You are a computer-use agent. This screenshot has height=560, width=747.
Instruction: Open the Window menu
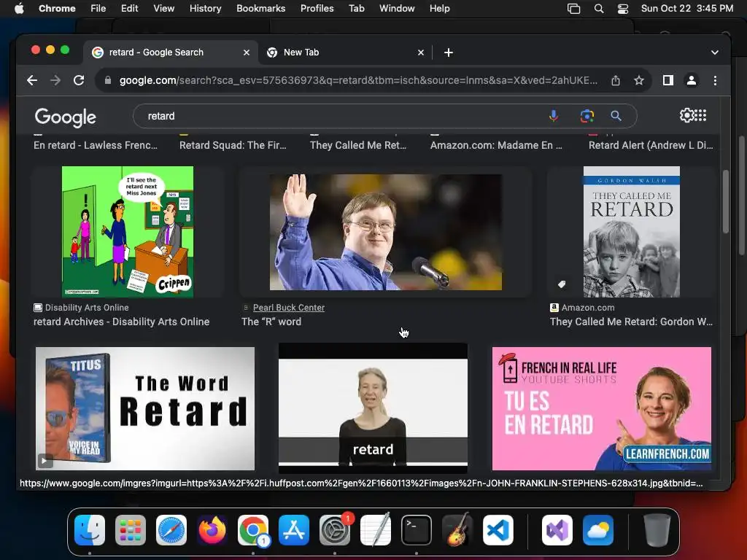tap(397, 9)
